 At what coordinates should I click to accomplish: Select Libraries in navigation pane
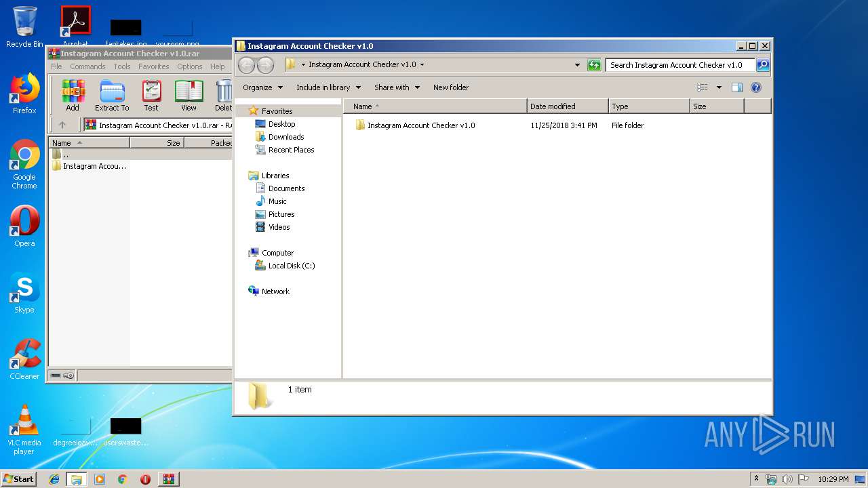275,176
